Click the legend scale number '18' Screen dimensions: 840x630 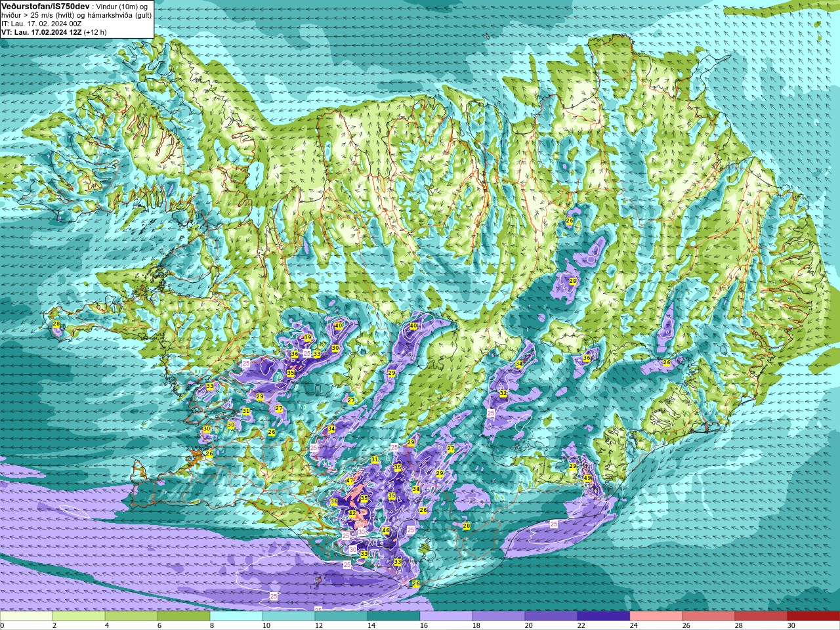click(476, 625)
